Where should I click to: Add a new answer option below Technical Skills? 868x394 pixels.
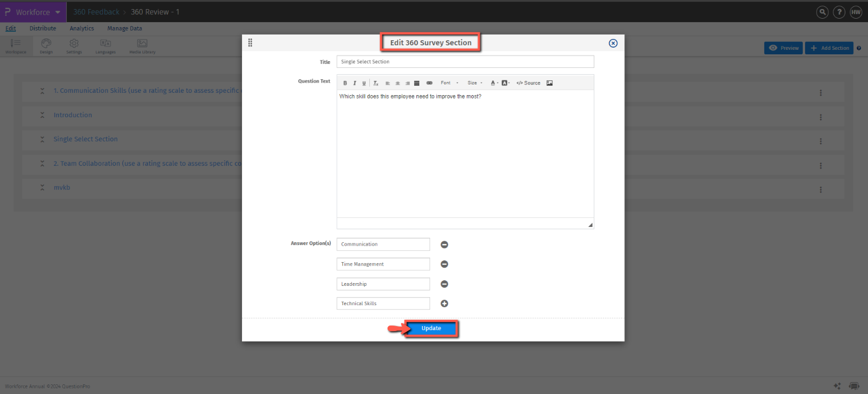click(x=444, y=303)
